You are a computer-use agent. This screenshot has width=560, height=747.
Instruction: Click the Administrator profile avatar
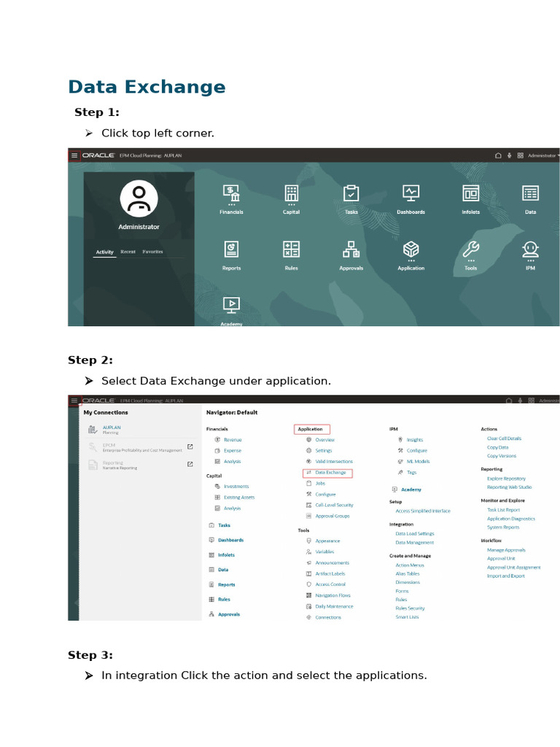click(139, 198)
